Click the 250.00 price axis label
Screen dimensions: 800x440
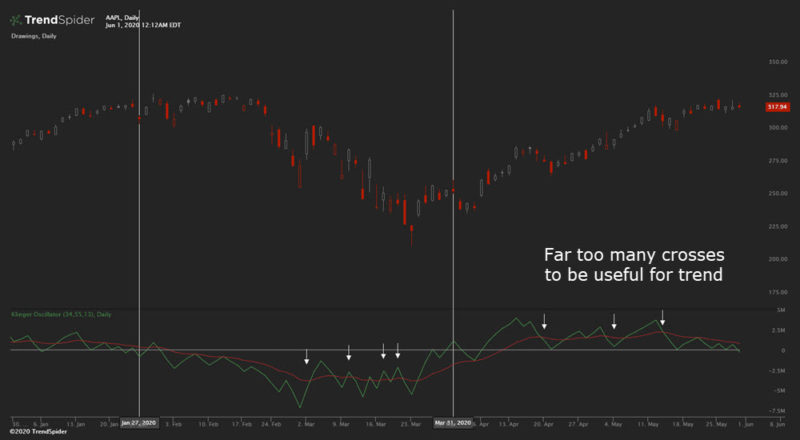tap(778, 193)
